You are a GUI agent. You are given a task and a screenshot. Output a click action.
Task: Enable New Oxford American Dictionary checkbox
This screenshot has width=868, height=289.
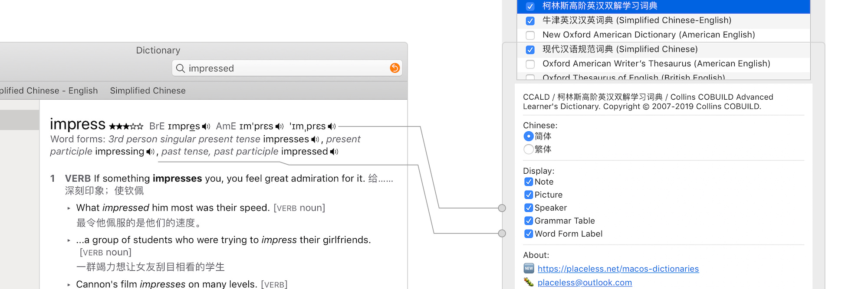(x=530, y=35)
